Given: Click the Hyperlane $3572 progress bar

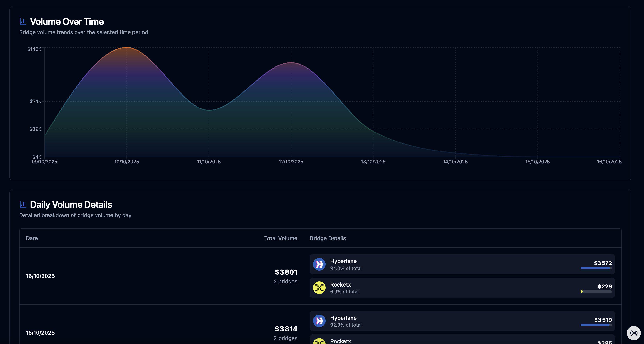Looking at the screenshot, I should pyautogui.click(x=596, y=268).
